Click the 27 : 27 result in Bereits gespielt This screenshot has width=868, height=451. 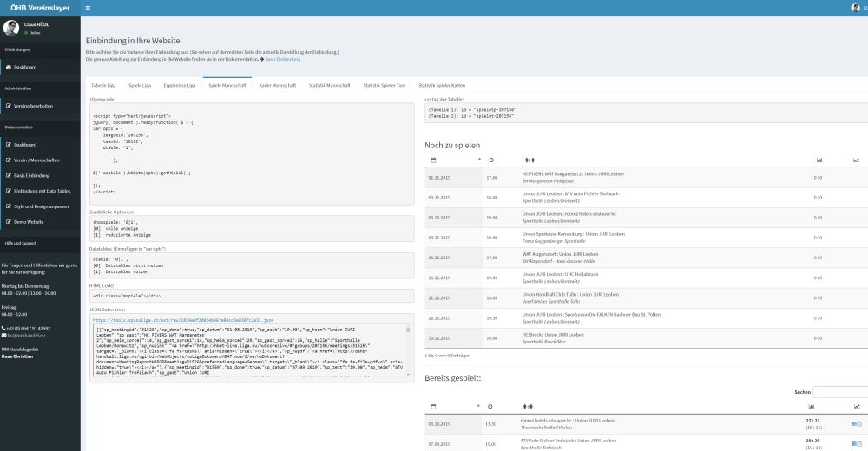coord(812,421)
